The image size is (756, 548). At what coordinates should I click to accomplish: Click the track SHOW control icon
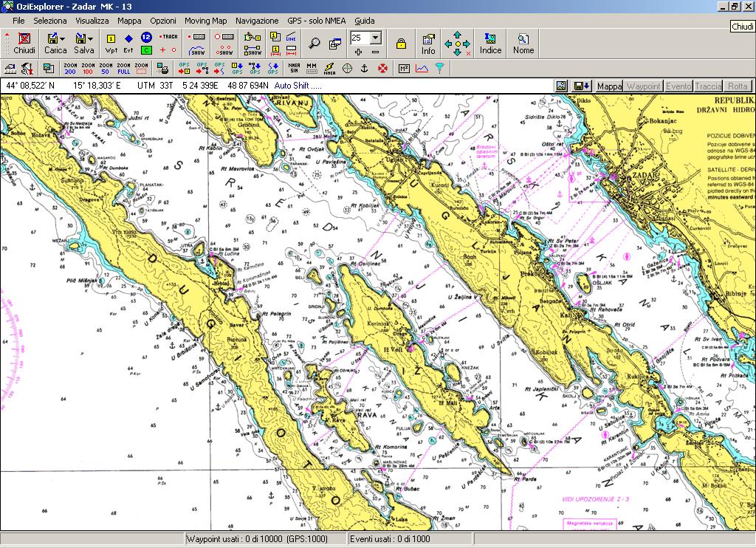[x=197, y=49]
